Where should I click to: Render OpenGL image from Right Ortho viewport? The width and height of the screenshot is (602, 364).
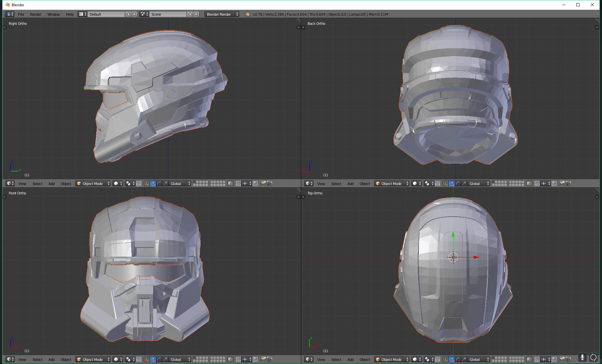(263, 183)
